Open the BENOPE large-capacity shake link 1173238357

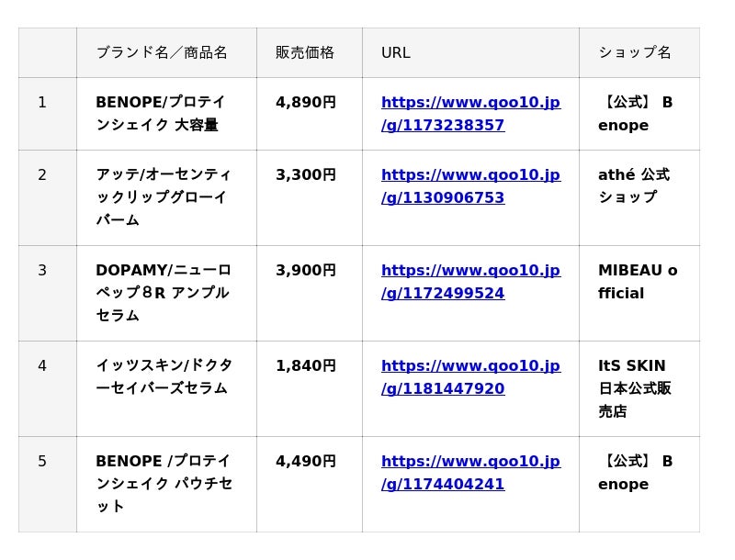pyautogui.click(x=469, y=114)
